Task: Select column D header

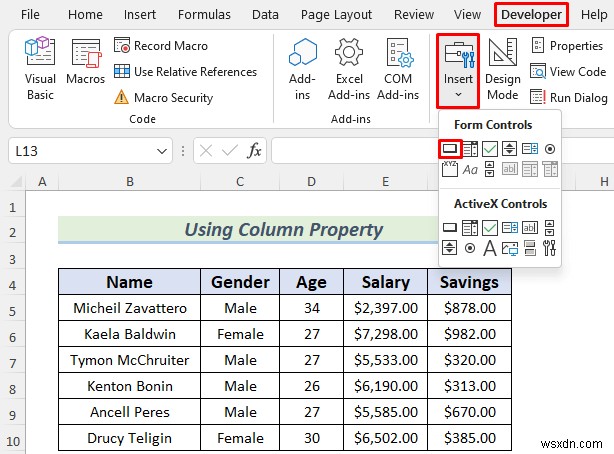Action: click(x=311, y=182)
